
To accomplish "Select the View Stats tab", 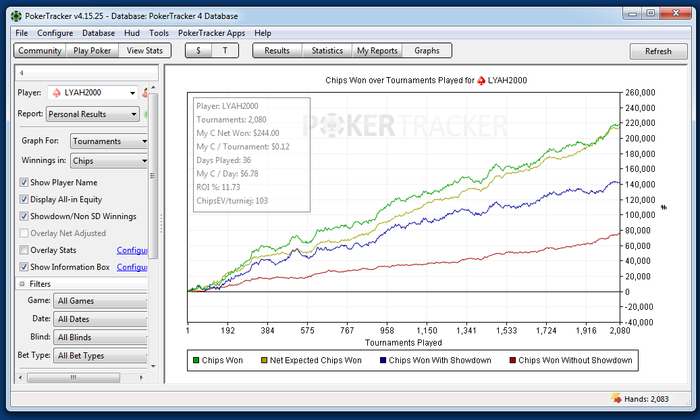I will pos(145,51).
